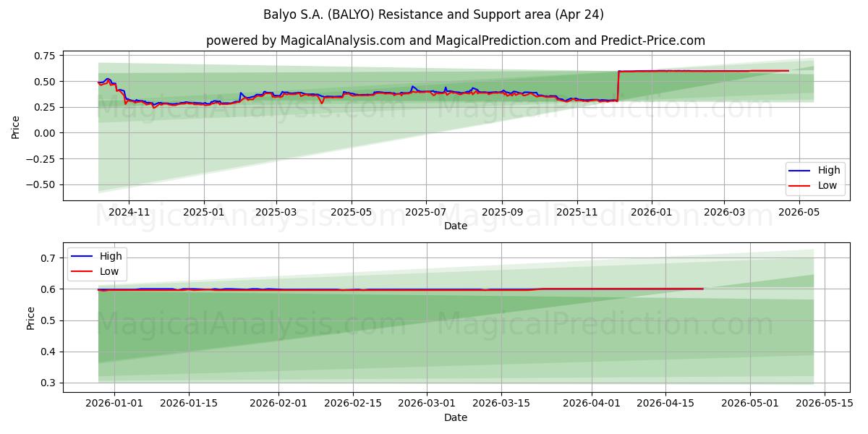Click the top chart x-axis label '2026-03'
Image resolution: width=868 pixels, height=434 pixels.
[724, 212]
